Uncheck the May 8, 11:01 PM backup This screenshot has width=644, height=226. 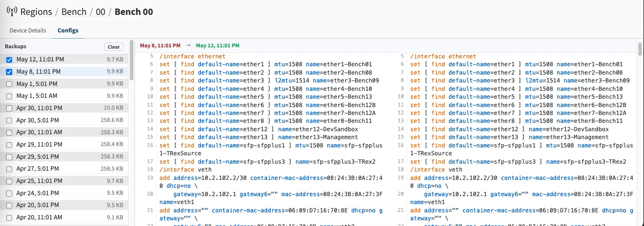point(9,72)
